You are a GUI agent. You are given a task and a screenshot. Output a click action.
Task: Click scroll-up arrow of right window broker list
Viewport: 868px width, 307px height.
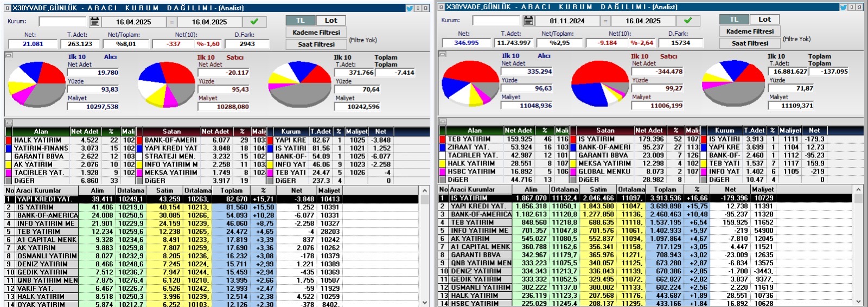pyautogui.click(x=858, y=190)
